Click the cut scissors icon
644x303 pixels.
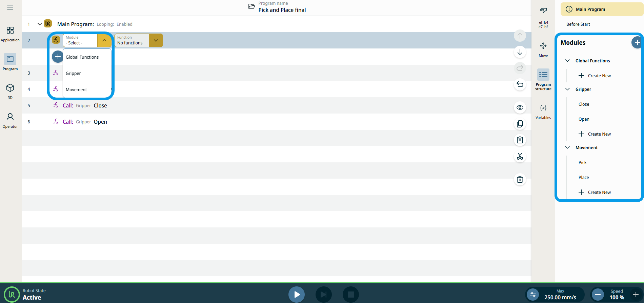pyautogui.click(x=520, y=156)
